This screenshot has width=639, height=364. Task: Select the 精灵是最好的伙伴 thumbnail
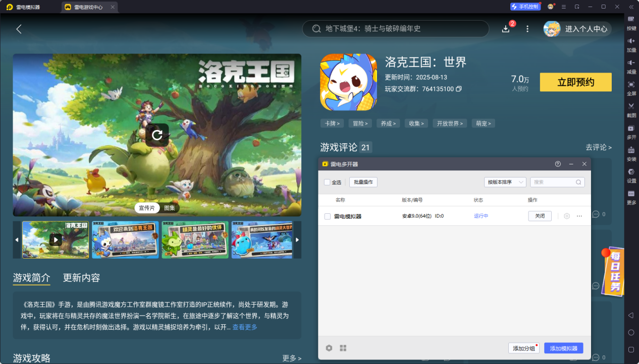click(x=195, y=239)
